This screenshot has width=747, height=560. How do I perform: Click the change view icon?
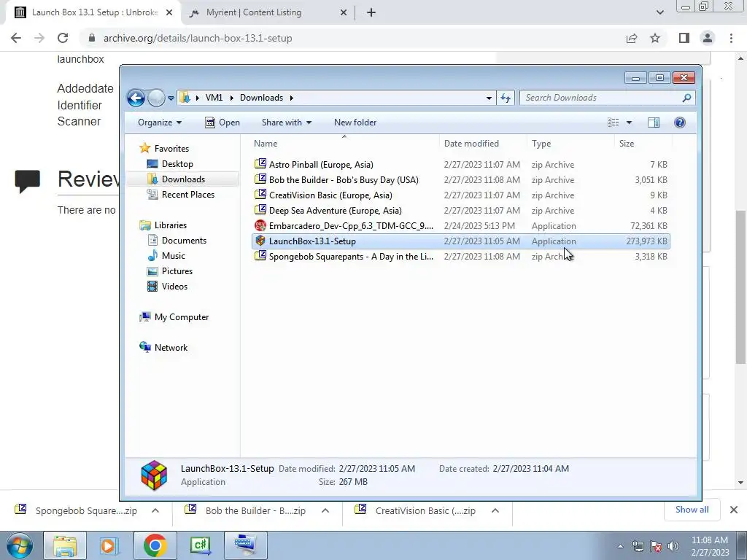613,122
